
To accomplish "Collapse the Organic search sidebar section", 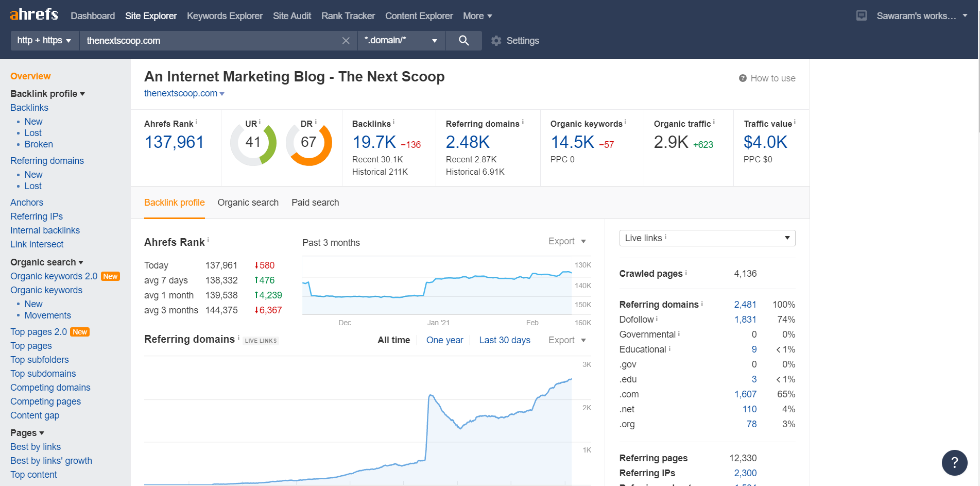I will (47, 262).
